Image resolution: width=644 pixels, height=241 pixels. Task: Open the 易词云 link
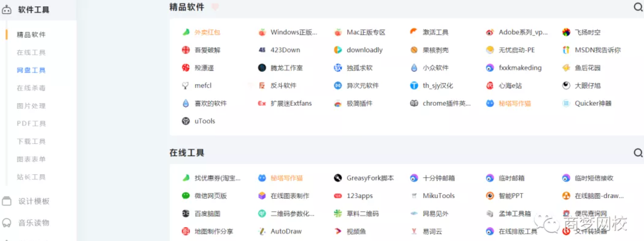pos(432,231)
